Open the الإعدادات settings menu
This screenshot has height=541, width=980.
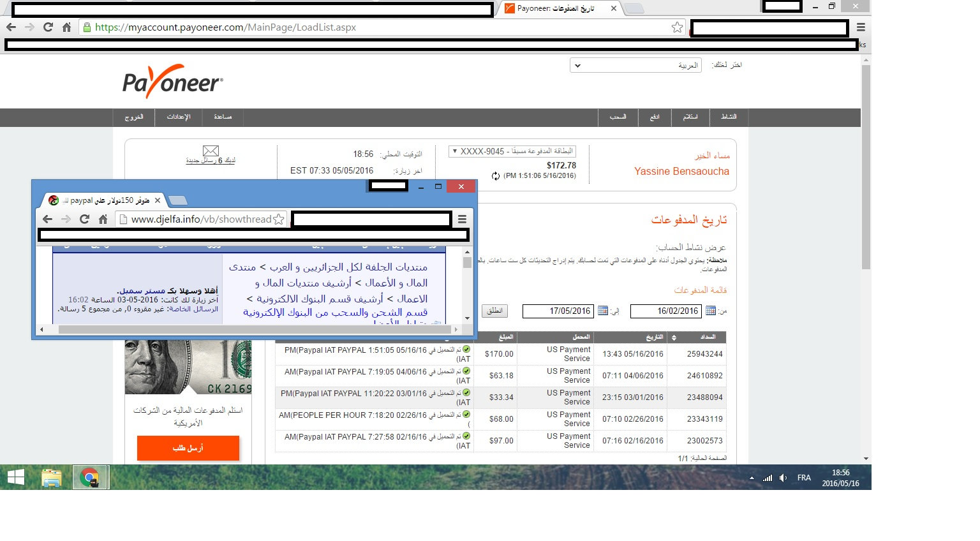click(179, 117)
